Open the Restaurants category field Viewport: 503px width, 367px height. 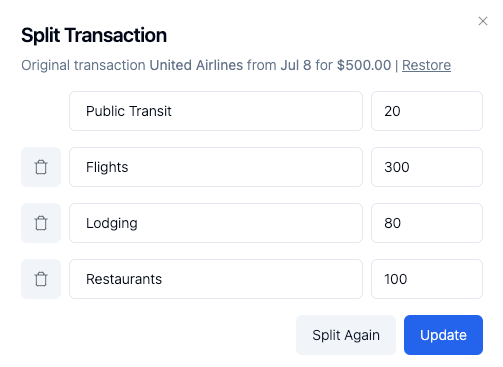tap(216, 279)
